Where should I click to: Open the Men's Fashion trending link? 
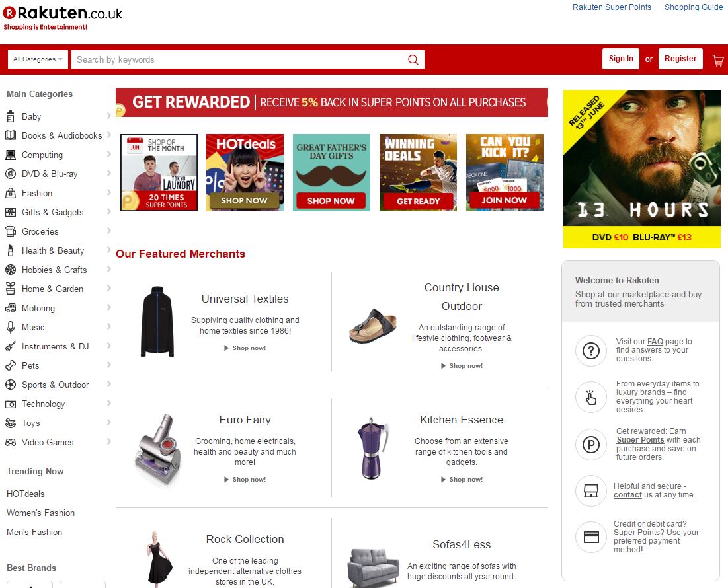coord(34,532)
